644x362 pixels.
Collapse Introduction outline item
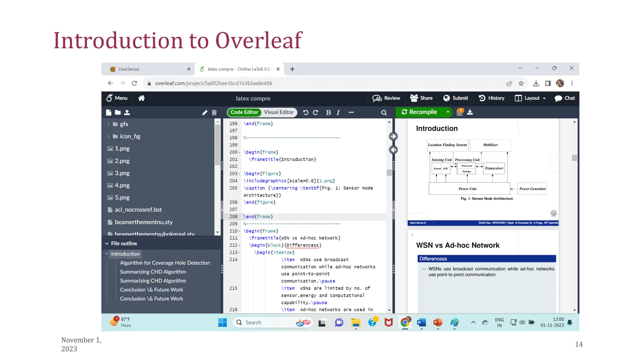pyautogui.click(x=107, y=254)
